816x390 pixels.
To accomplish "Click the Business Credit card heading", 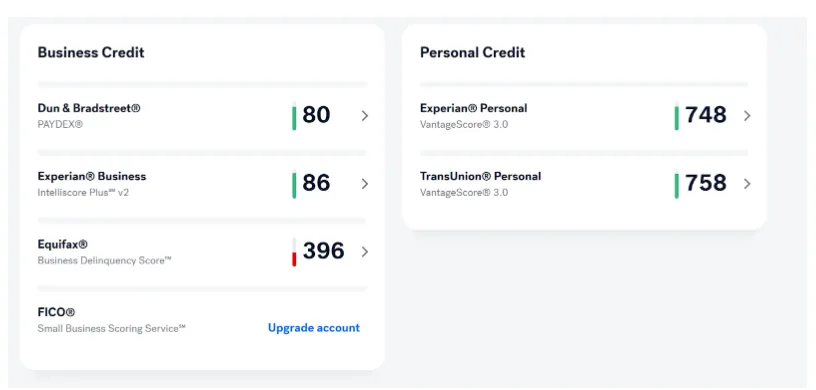I will (91, 53).
